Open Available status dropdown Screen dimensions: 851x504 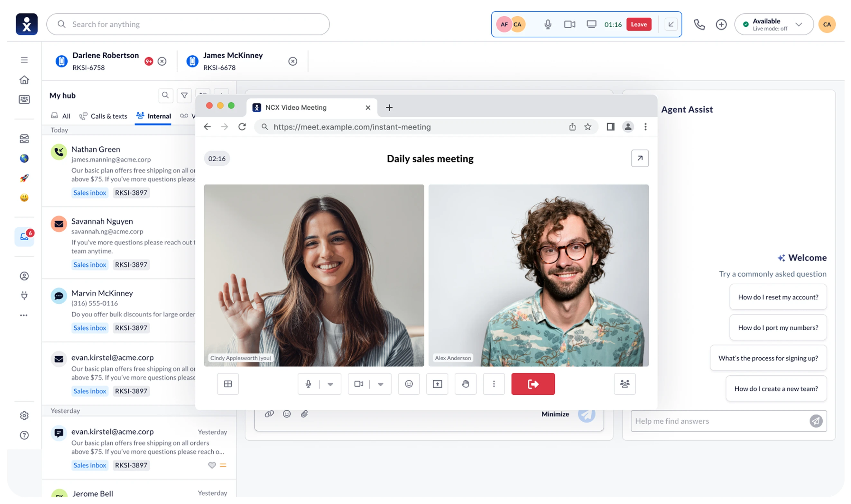774,24
